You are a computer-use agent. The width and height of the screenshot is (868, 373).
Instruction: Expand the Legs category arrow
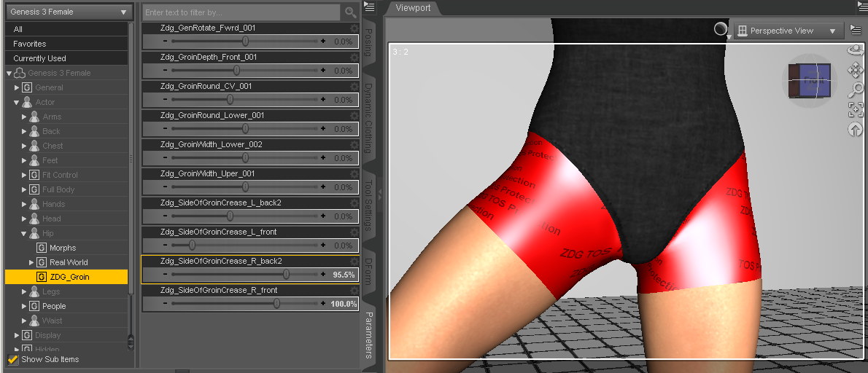point(24,291)
